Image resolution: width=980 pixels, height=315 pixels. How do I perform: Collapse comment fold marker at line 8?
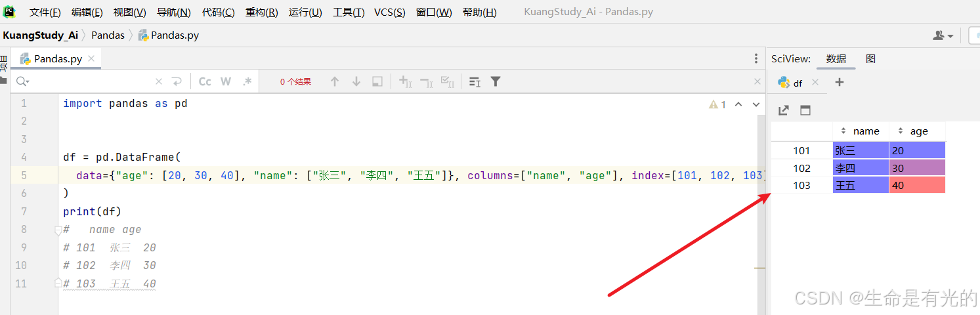(58, 230)
